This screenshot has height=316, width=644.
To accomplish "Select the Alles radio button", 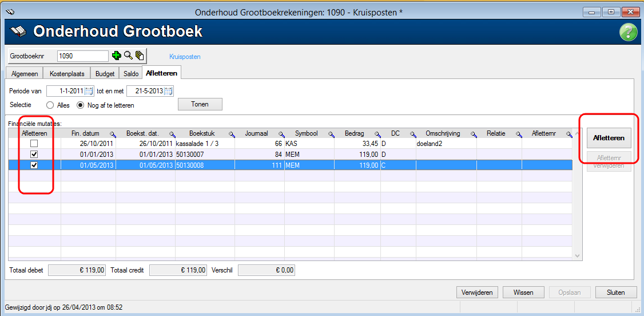I will [50, 105].
